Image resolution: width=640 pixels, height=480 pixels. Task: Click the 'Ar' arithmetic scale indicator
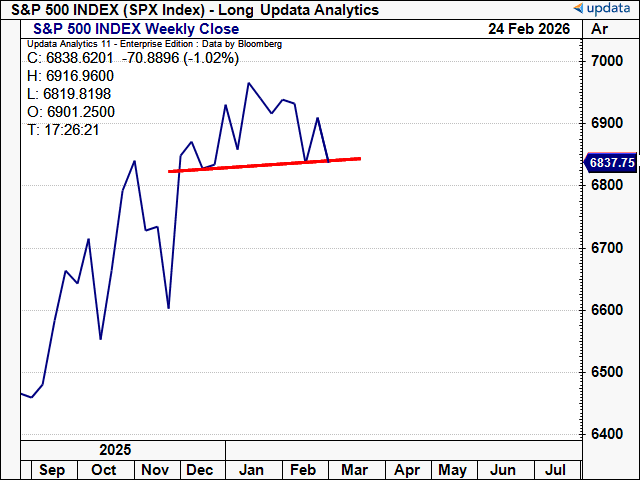pyautogui.click(x=600, y=29)
